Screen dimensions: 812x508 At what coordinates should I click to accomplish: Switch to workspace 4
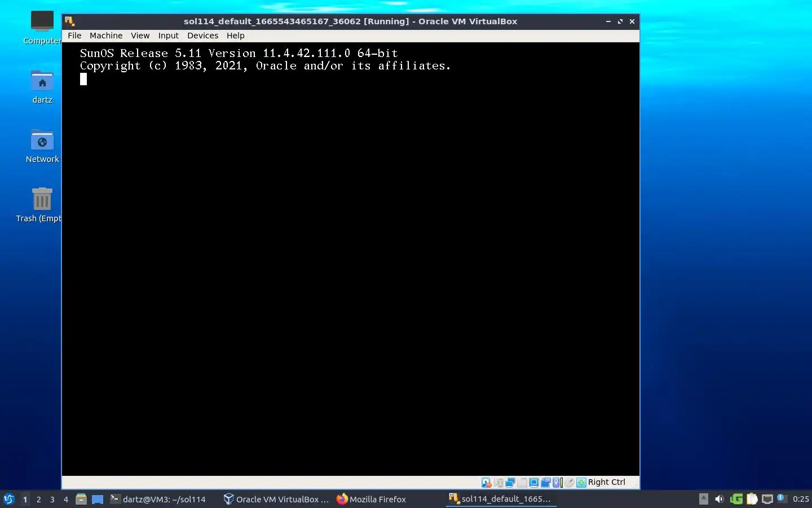65,500
